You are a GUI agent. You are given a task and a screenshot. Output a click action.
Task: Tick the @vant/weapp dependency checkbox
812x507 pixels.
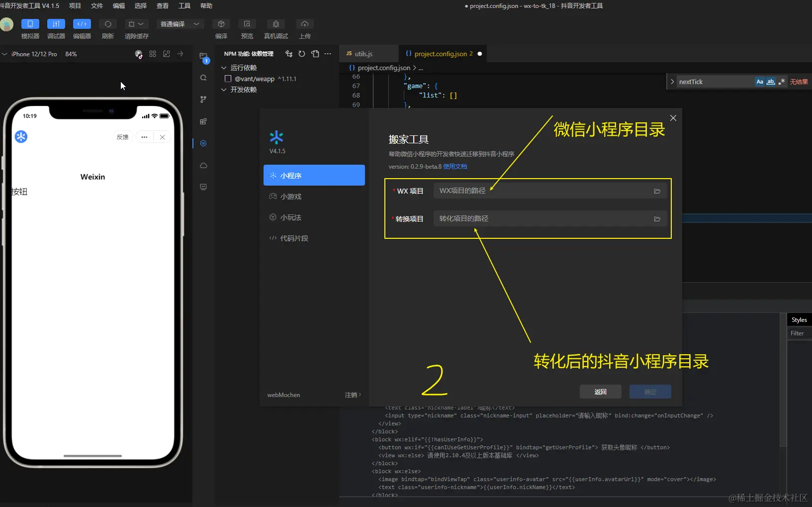click(x=228, y=79)
